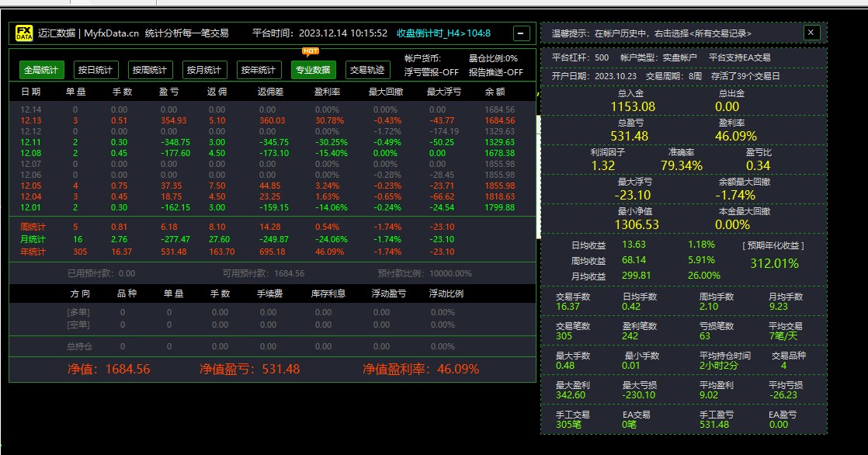Click the 平均持仓时间 2小时2分 value
Viewport: 868px width, 455px height.
coord(718,366)
